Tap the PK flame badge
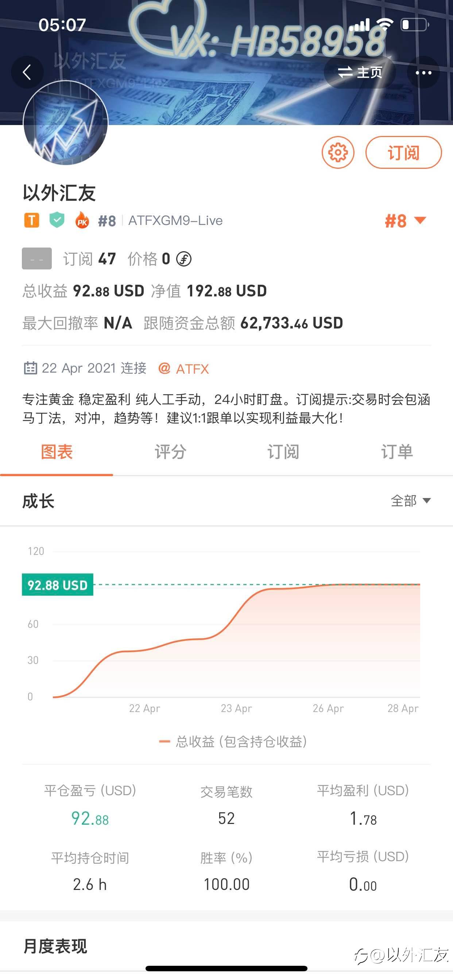The height and width of the screenshot is (980, 453). (82, 220)
